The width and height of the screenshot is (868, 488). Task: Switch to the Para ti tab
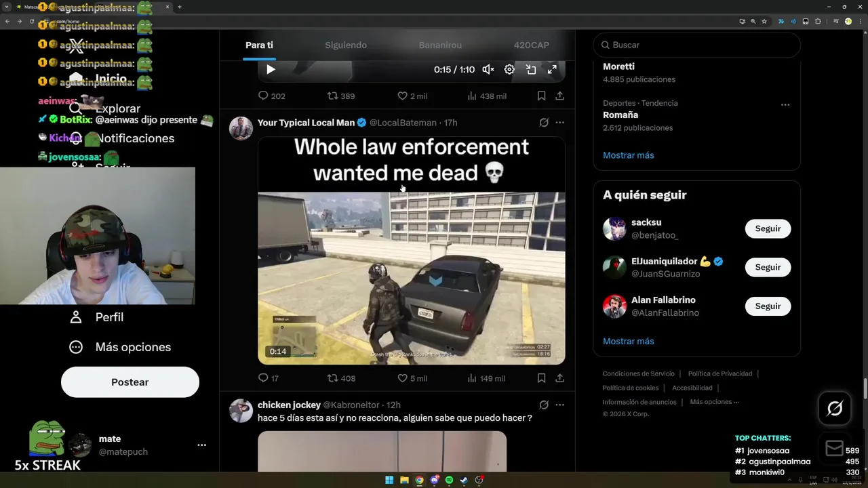tap(259, 45)
